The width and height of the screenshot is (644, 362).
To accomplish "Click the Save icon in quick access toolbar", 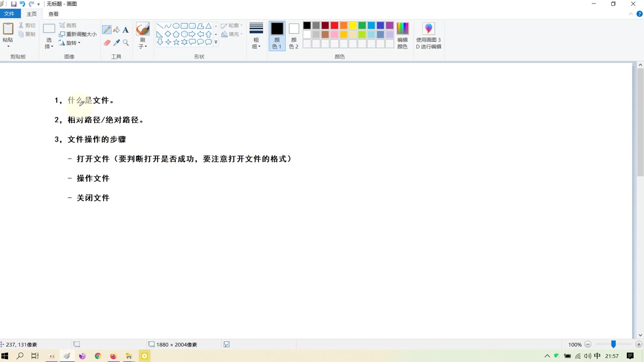I will coord(14,4).
